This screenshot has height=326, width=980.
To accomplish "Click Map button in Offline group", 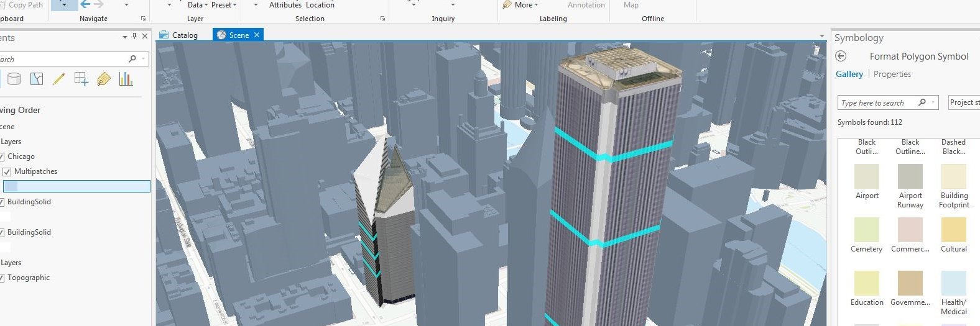I will pyautogui.click(x=631, y=4).
